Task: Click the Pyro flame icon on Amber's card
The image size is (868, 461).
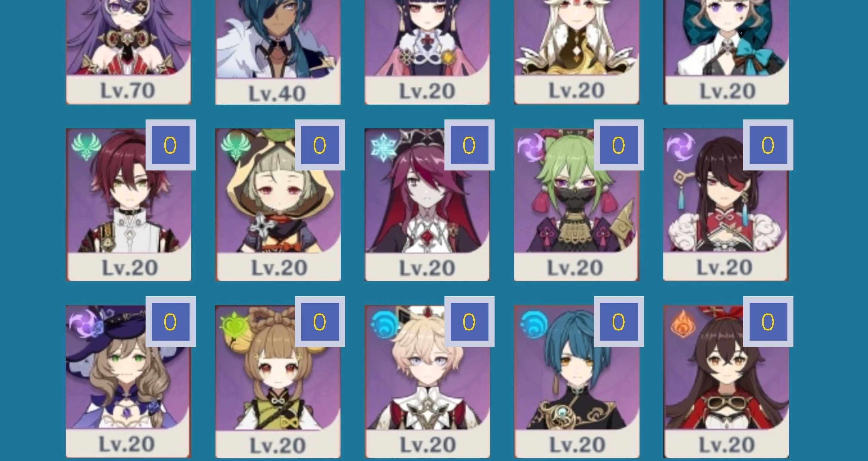Action: [682, 324]
